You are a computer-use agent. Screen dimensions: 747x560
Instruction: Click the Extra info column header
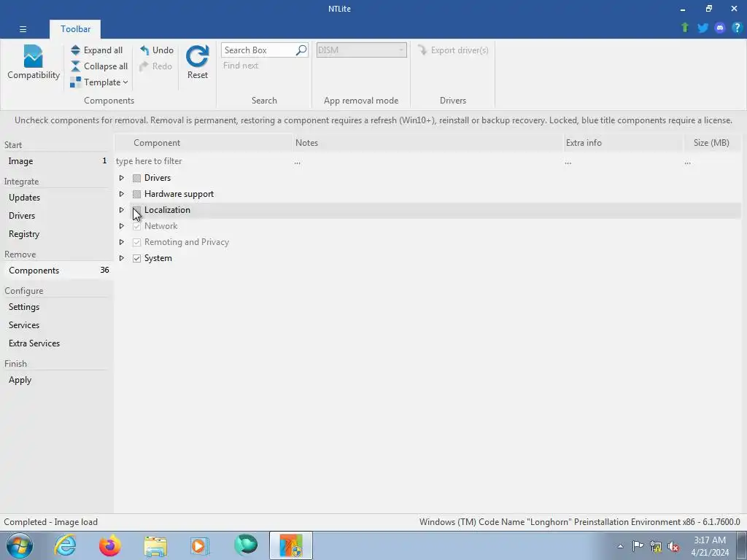click(x=623, y=143)
